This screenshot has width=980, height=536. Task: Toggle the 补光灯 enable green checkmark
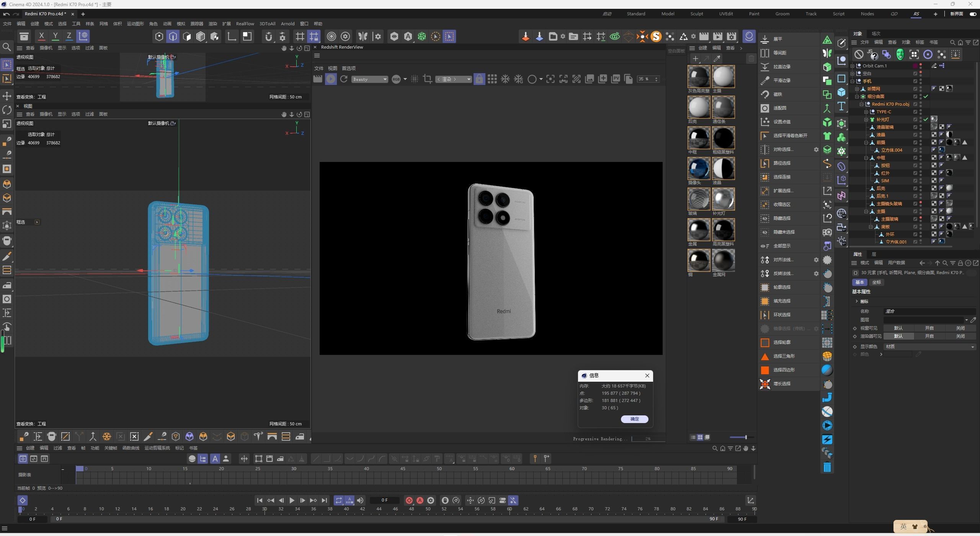(926, 119)
